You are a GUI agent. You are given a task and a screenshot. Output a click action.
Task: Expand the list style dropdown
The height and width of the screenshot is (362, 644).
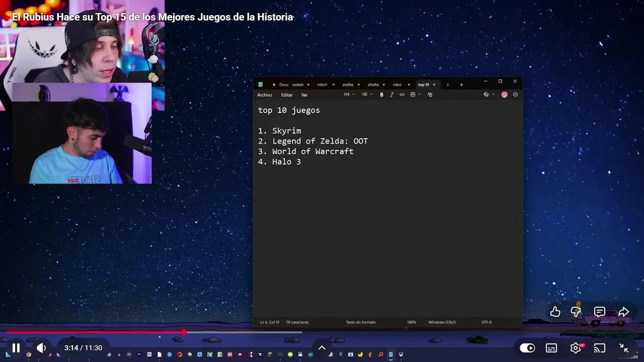[x=367, y=95]
